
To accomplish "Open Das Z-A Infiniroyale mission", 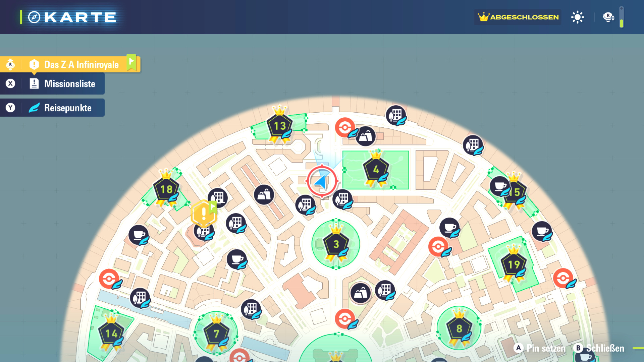I will pyautogui.click(x=81, y=64).
